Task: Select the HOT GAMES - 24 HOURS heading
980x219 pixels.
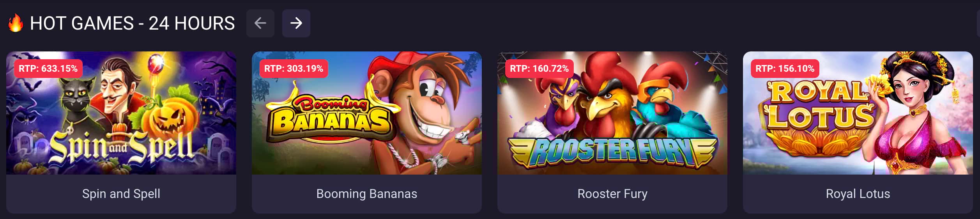Action: click(132, 23)
